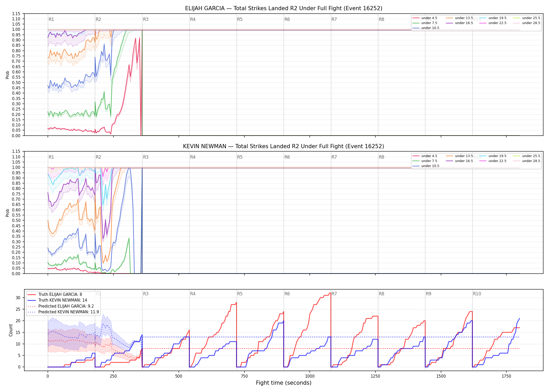Click the 1250 x-axis tick label
This screenshot has height=392, width=549.
(375, 376)
